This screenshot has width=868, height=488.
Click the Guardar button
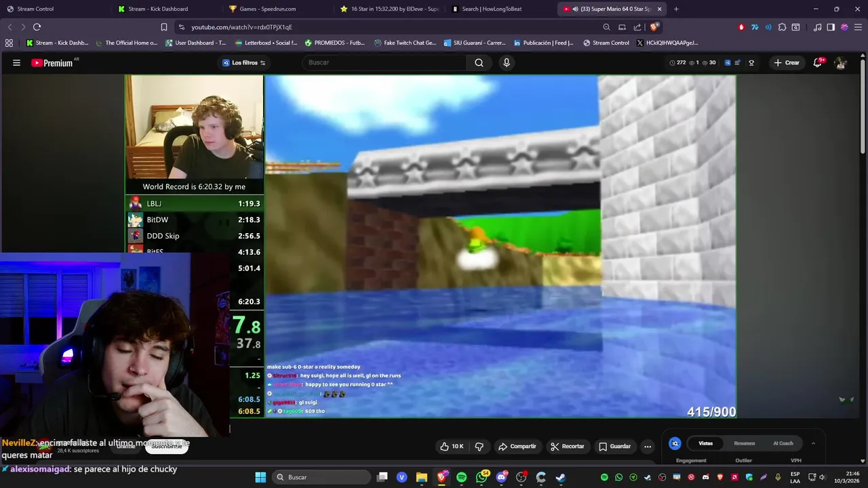click(x=615, y=446)
